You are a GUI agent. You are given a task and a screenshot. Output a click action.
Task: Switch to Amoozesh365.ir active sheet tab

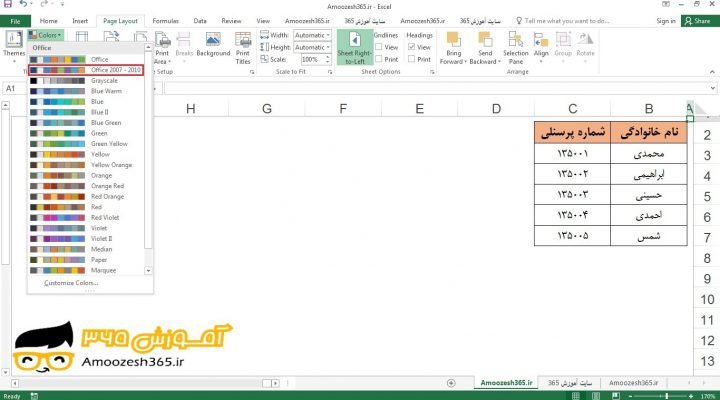click(506, 383)
